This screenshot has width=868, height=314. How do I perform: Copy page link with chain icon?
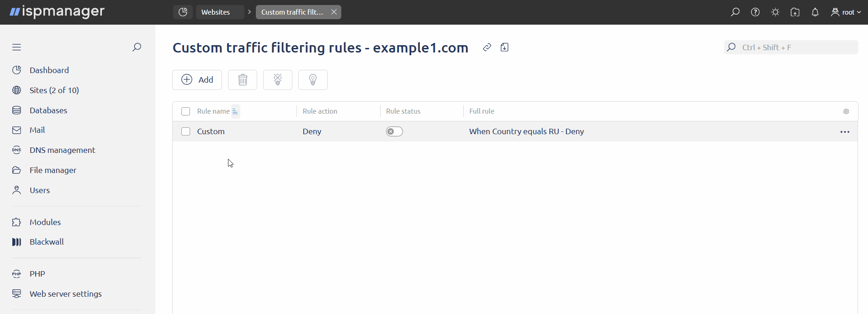[487, 47]
